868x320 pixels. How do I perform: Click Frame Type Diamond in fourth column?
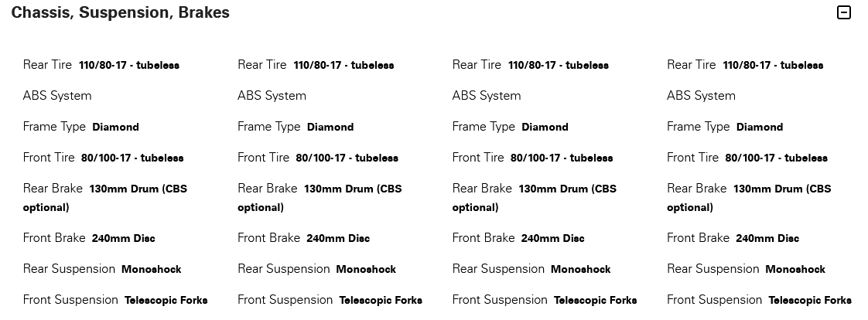coord(725,127)
